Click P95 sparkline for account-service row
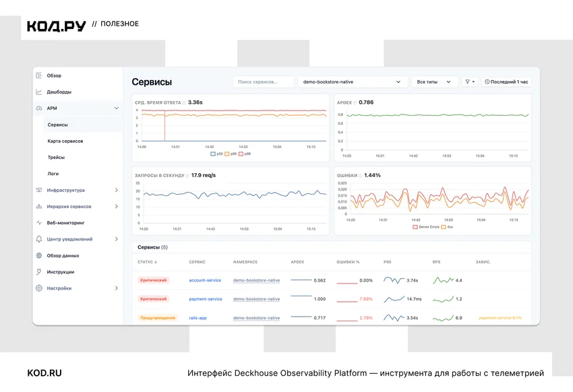573x392 pixels. (x=394, y=280)
